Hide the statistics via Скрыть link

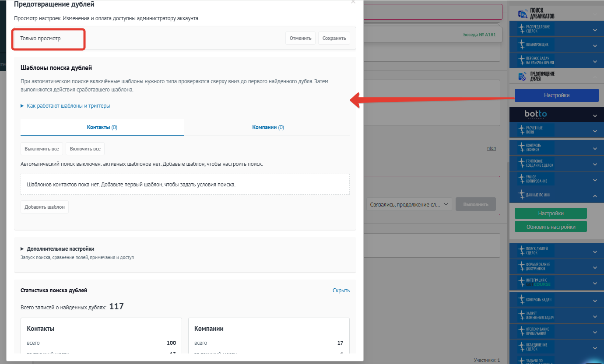341,290
